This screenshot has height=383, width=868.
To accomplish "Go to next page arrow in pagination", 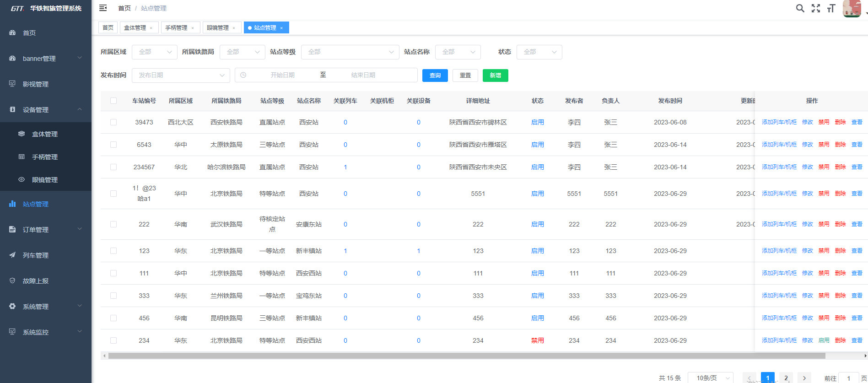I will tap(804, 378).
